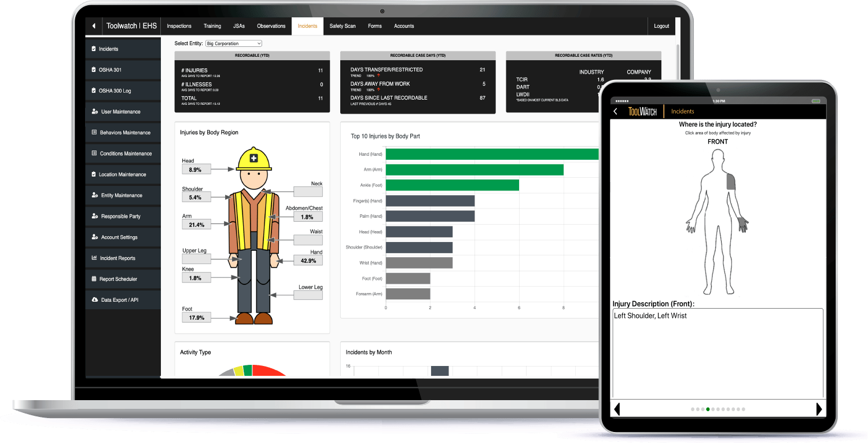Go to the Observations tab
Image resolution: width=868 pixels, height=443 pixels.
pyautogui.click(x=271, y=26)
